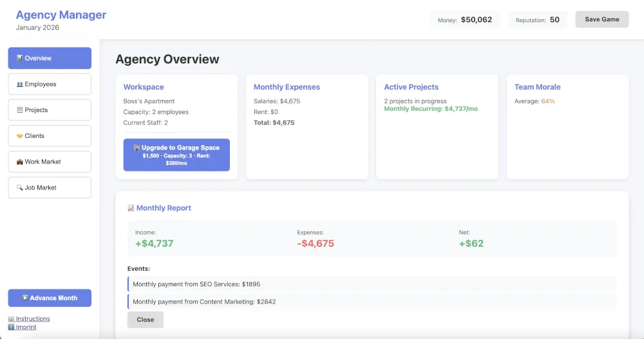Click the handshake icon next to Clients
Screen dimensions: 644x339
click(19, 136)
